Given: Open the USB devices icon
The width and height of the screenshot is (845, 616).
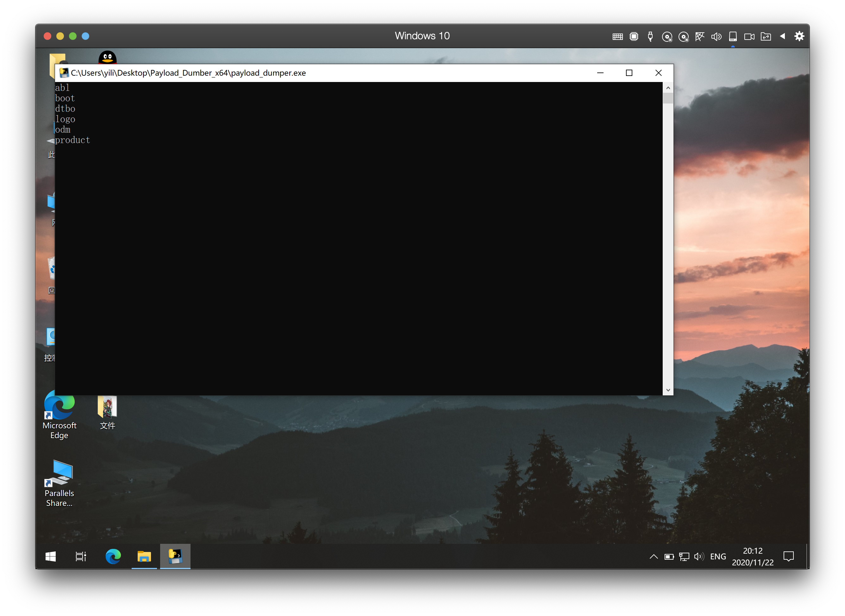Looking at the screenshot, I should click(x=650, y=36).
